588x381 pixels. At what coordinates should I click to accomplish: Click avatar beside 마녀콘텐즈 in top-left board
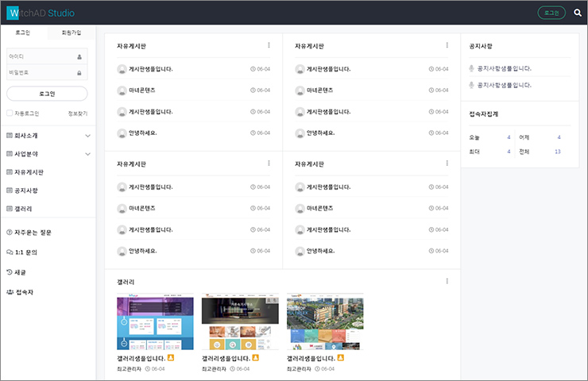(122, 90)
